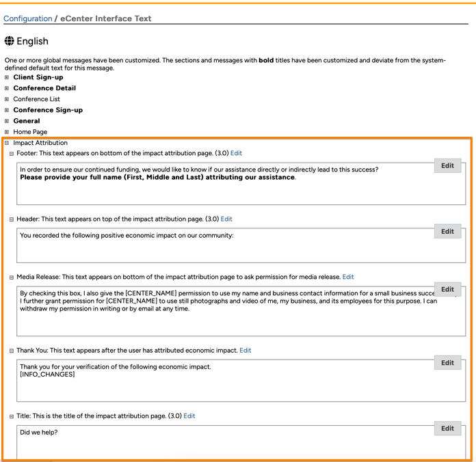
Task: Open the Configuration breadcrumb link
Action: [x=28, y=18]
